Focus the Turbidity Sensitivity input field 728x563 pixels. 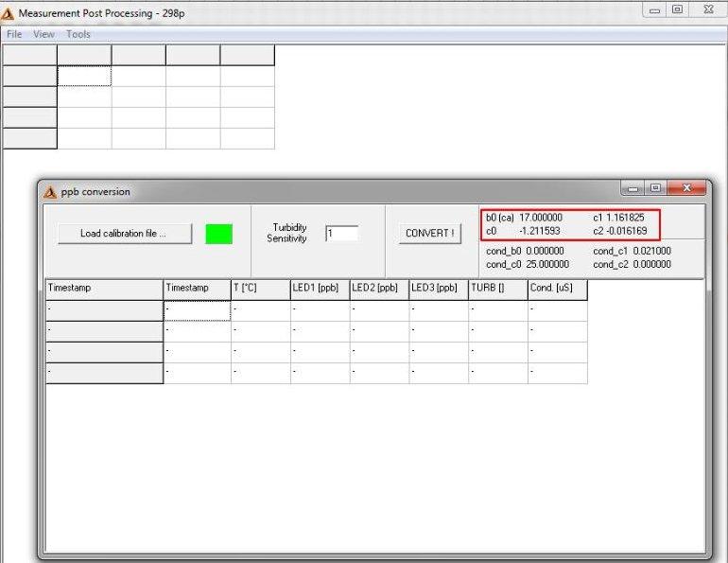point(341,233)
